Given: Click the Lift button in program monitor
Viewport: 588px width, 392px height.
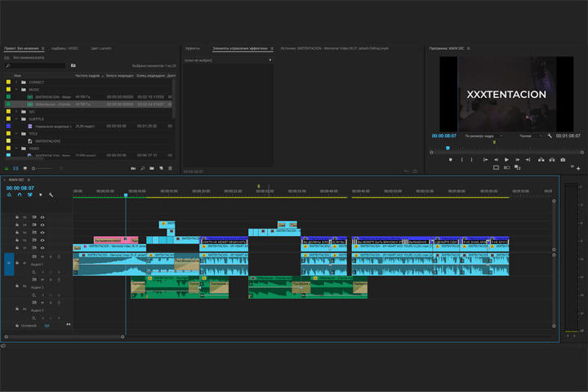Looking at the screenshot, I should tap(541, 160).
